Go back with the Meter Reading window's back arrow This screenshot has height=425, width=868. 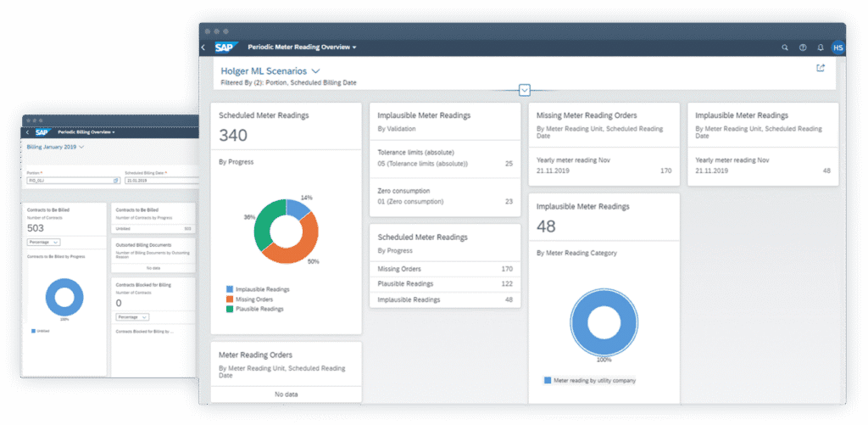(x=203, y=48)
